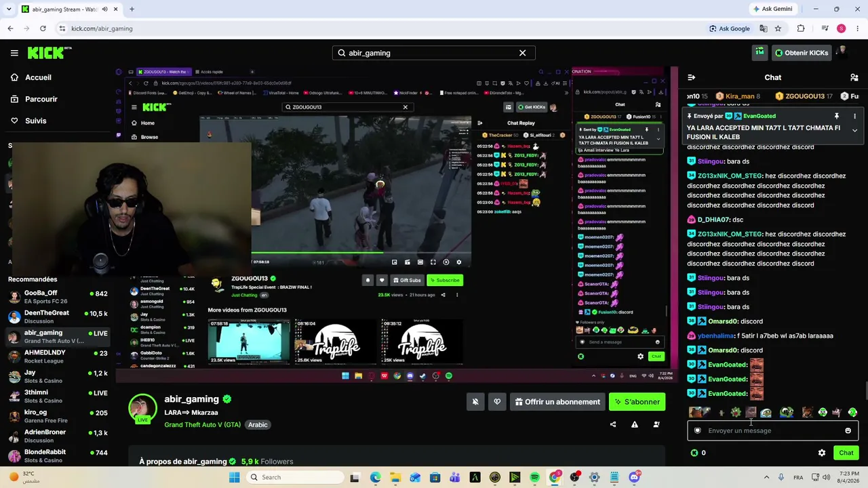Click Offrir un abonnement button
The image size is (868, 488).
[x=557, y=402]
